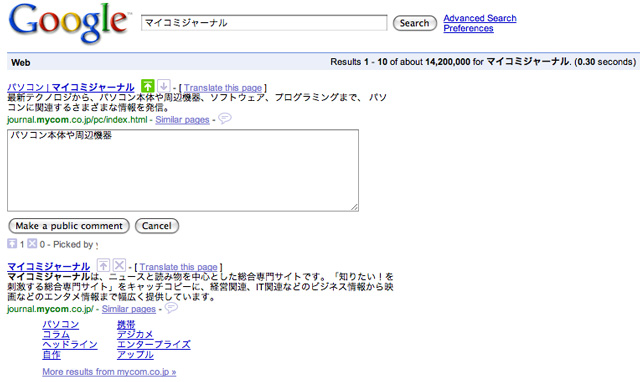Click the Web label in results bar
The image size is (640, 382).
pos(21,62)
